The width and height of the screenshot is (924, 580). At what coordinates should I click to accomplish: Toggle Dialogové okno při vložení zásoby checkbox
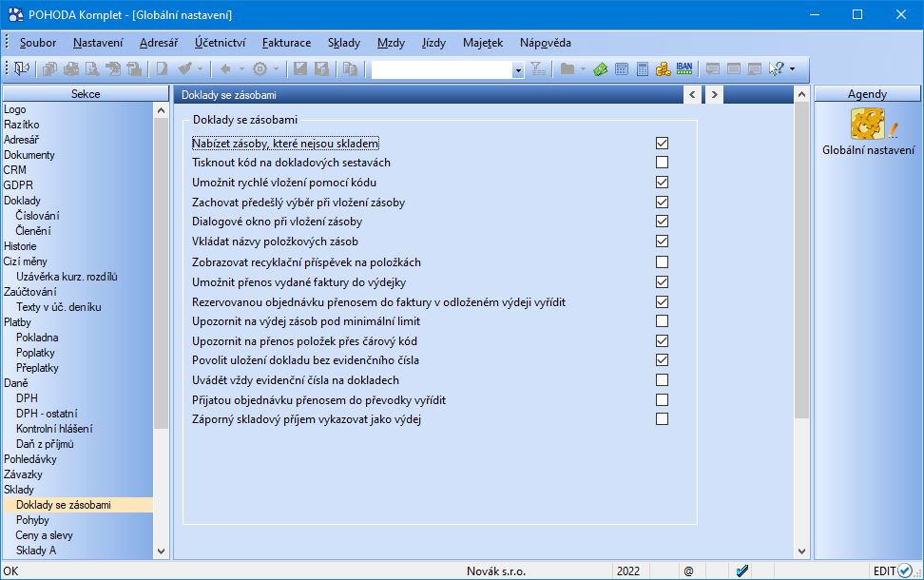662,221
